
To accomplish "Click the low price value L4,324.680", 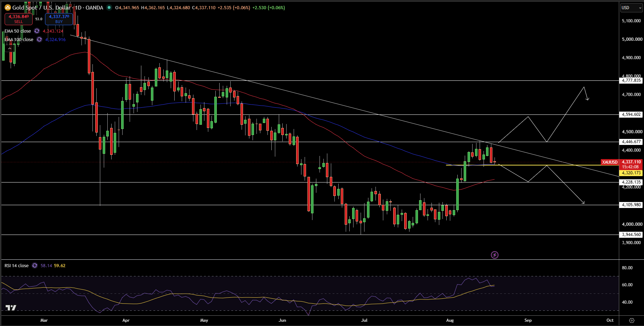I will click(x=179, y=8).
